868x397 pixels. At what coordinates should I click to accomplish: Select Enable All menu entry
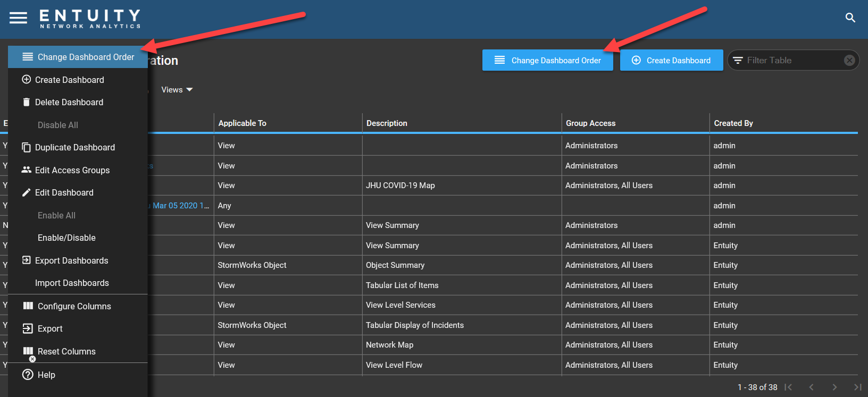tap(78, 215)
